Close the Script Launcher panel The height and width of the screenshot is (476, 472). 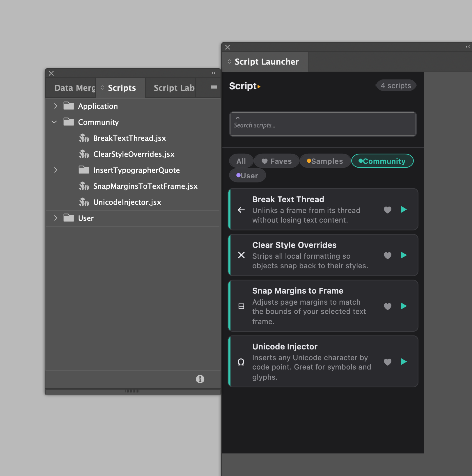tap(228, 47)
